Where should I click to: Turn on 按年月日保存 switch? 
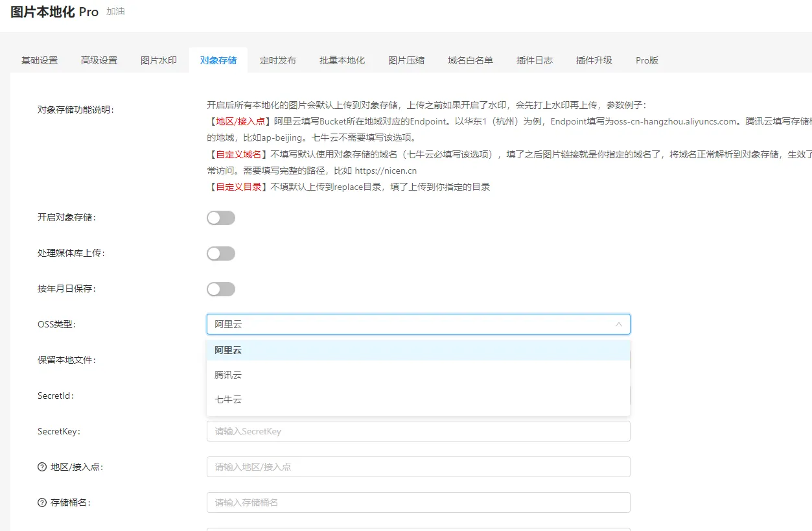[221, 289]
